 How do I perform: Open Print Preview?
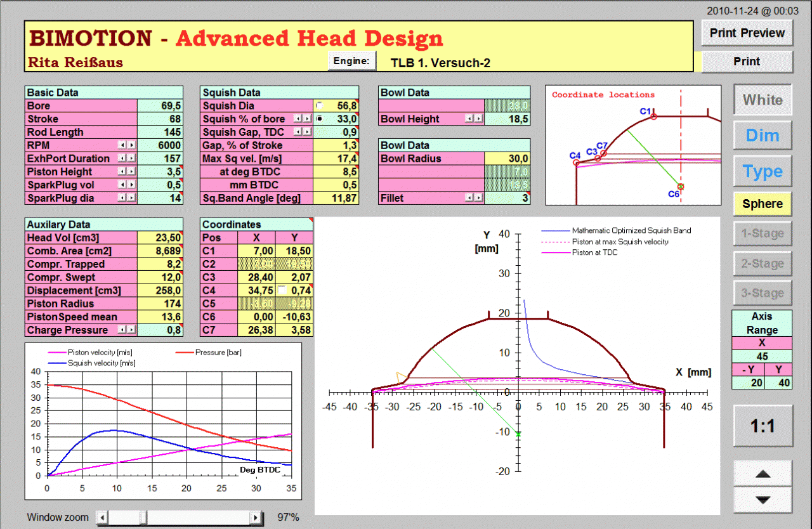(x=747, y=33)
